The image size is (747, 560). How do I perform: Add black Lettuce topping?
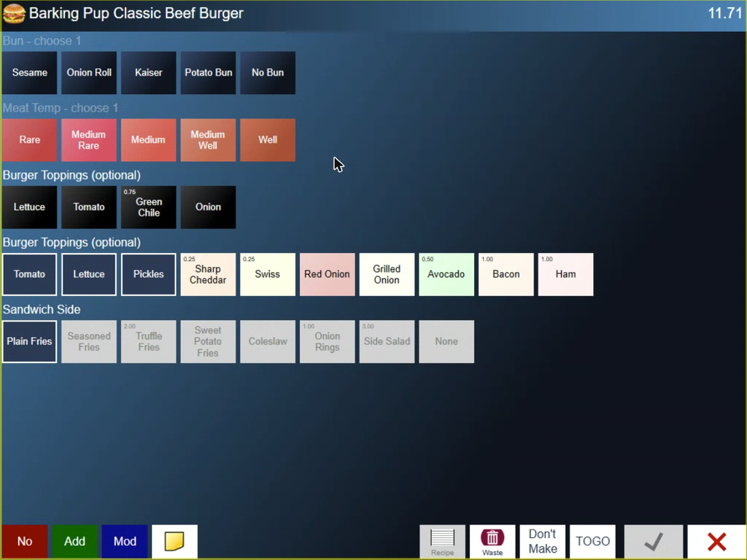tap(29, 207)
